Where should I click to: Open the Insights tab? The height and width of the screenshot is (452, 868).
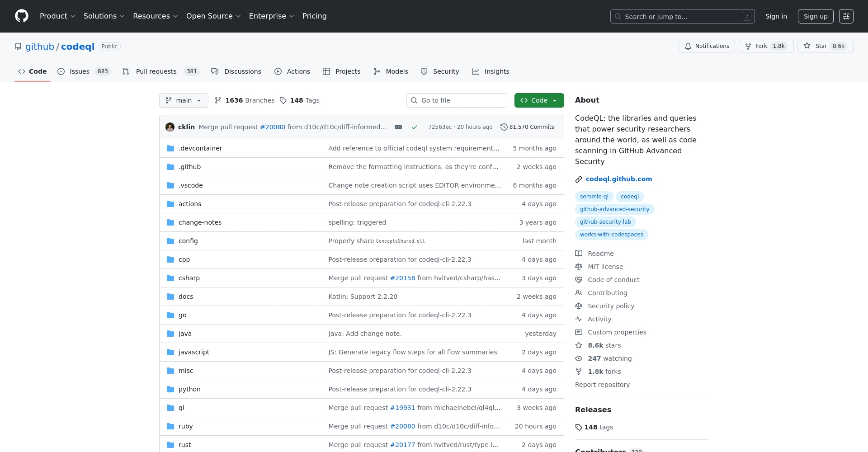point(491,71)
